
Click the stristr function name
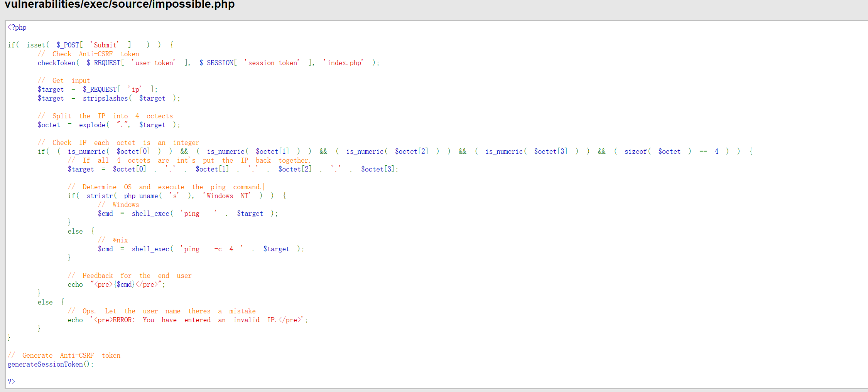point(100,196)
